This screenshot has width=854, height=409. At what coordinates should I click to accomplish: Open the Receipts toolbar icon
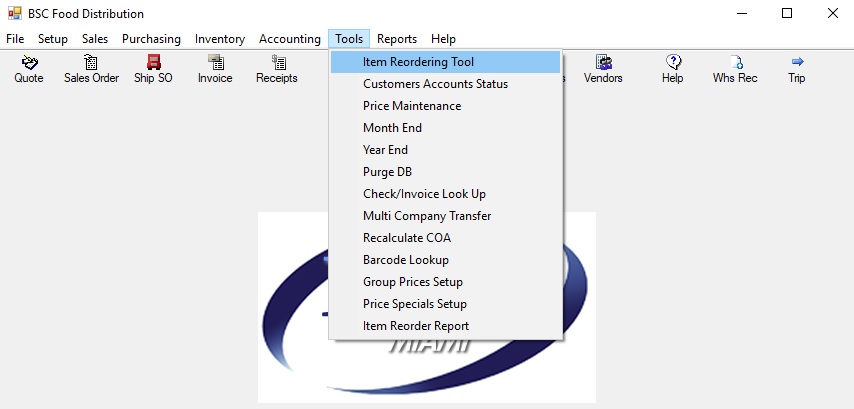coord(277,69)
